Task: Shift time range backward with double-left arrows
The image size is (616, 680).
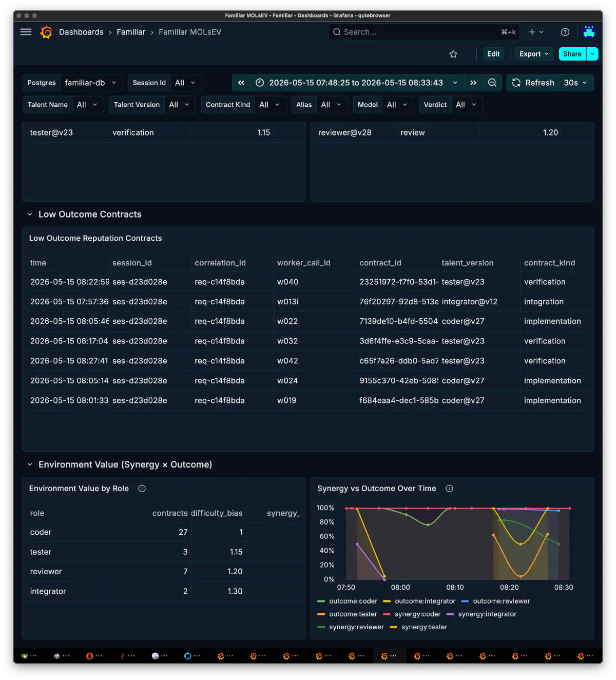Action: (241, 83)
